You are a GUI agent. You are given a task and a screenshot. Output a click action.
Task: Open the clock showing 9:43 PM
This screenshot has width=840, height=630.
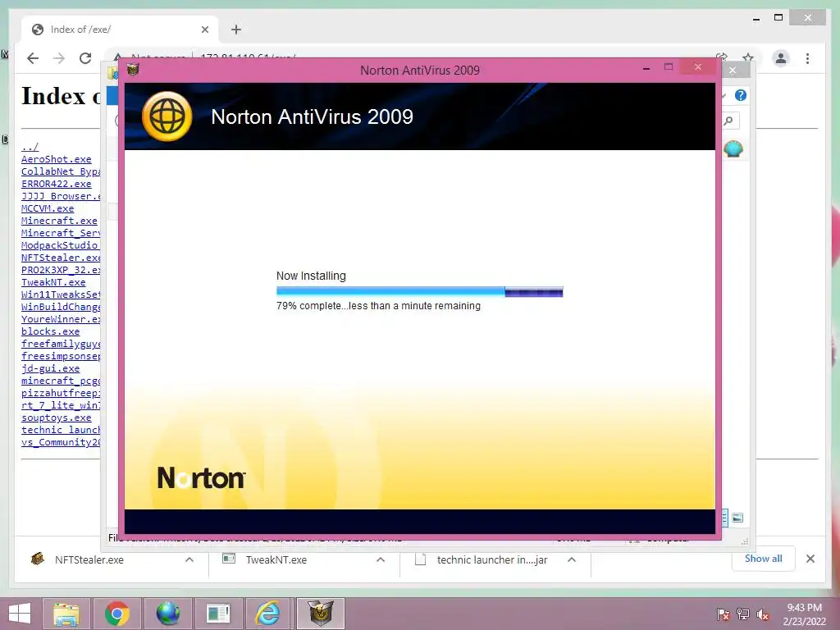804,614
